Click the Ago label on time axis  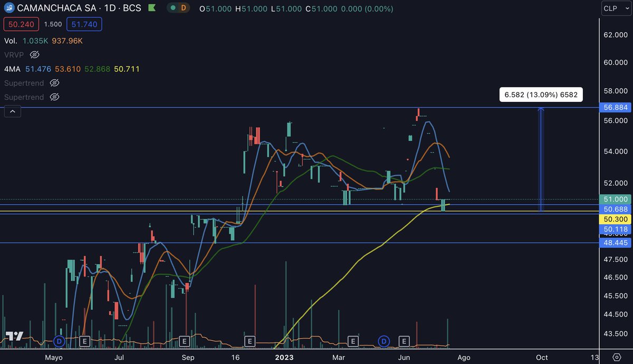[463, 357]
